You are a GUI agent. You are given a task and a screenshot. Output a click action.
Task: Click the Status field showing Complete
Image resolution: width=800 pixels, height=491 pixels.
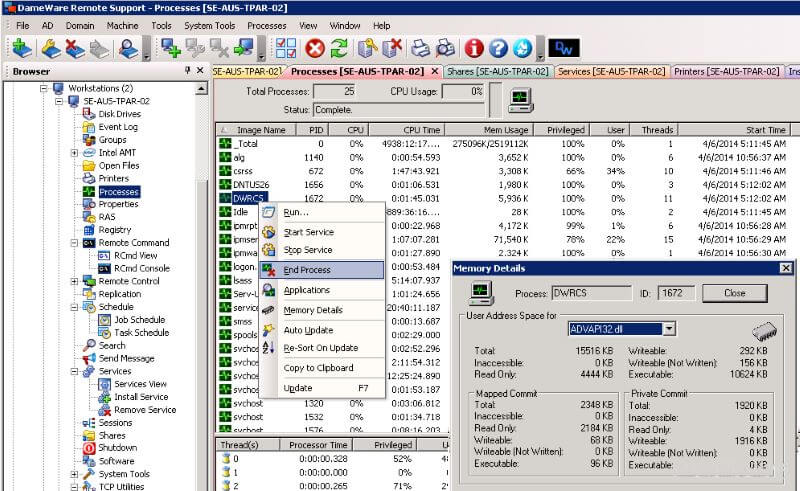click(399, 110)
